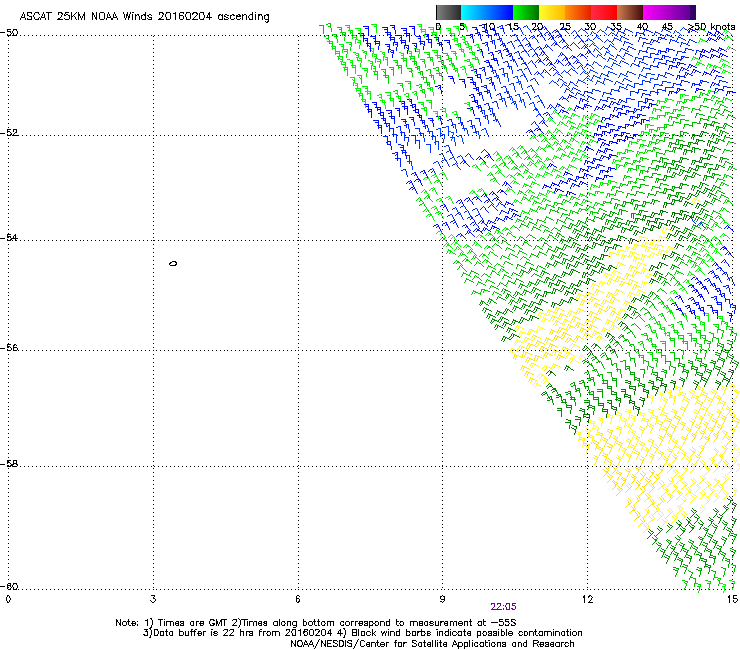Click the -52 latitude axis label
Viewport: 740px width, 650px height.
tap(9, 133)
